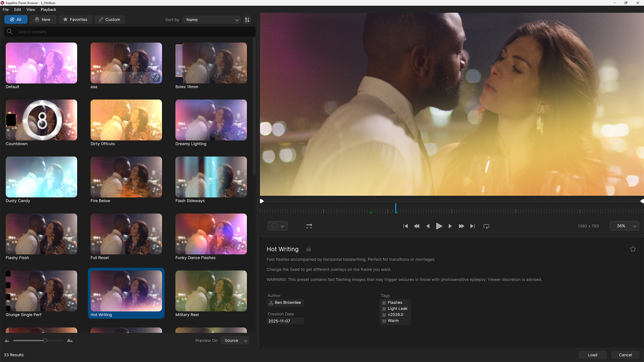The height and width of the screenshot is (362, 644).
Task: Select the Full Reset preset
Action: (x=126, y=234)
